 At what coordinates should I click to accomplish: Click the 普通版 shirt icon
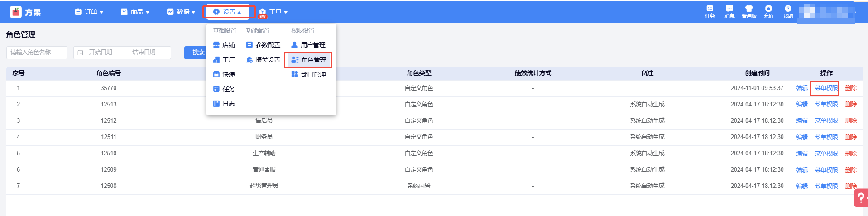tap(749, 12)
